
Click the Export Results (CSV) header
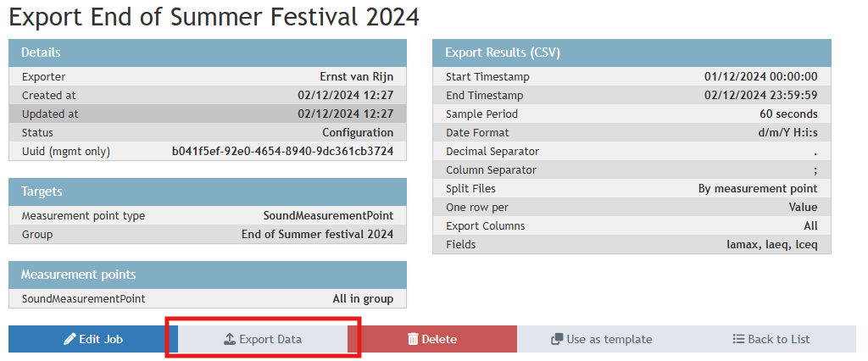(632, 53)
